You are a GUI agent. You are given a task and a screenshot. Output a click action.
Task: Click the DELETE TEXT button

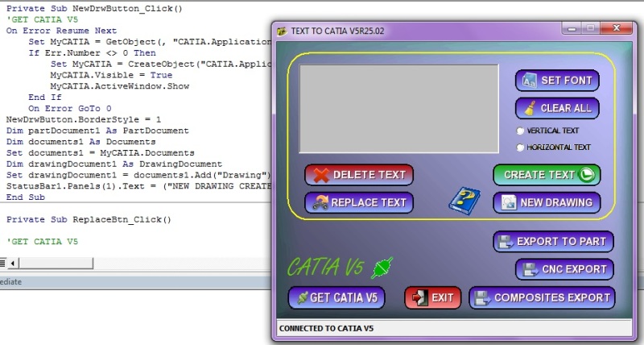tap(358, 175)
